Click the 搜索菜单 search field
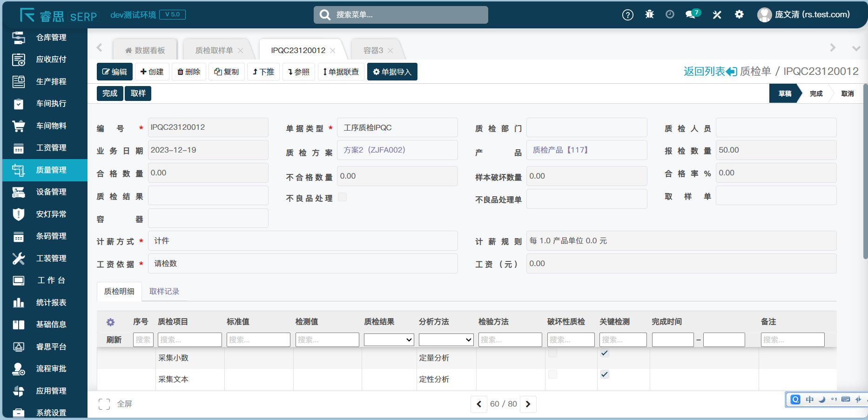868x420 pixels. pos(401,15)
